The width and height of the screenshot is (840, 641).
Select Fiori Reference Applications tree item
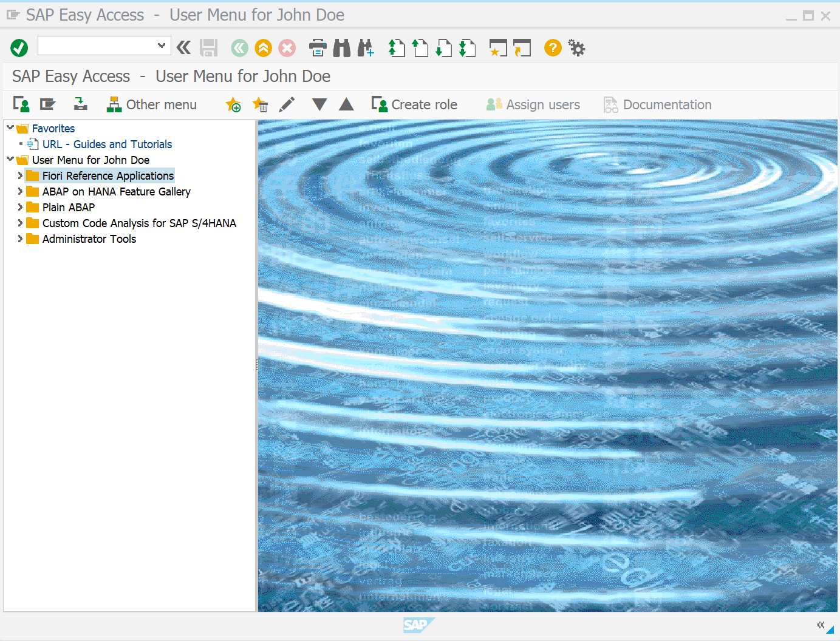pos(108,175)
